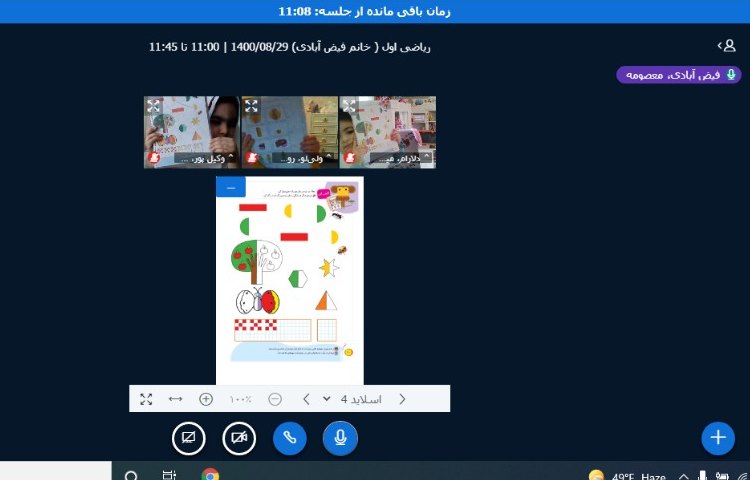Show hidden system tray icons
750x480 pixels.
pyautogui.click(x=684, y=477)
